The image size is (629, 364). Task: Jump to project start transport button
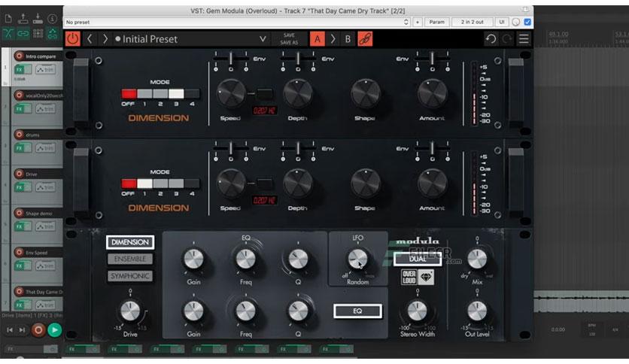click(10, 330)
